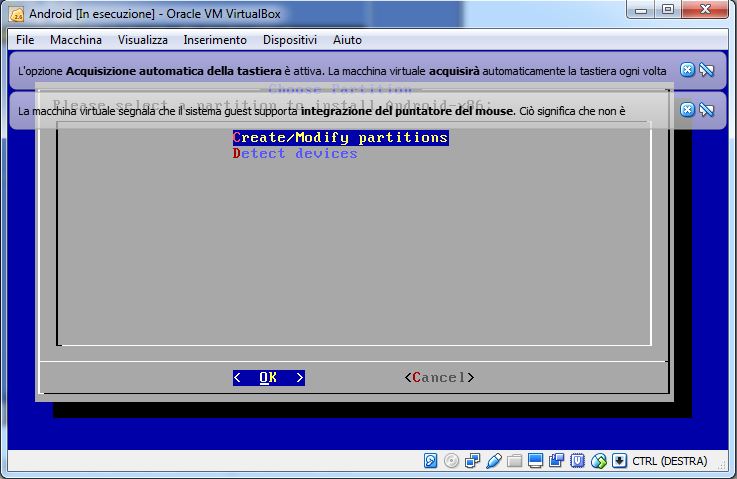
Task: Dismiss the mouse integration notification
Action: tap(687, 110)
